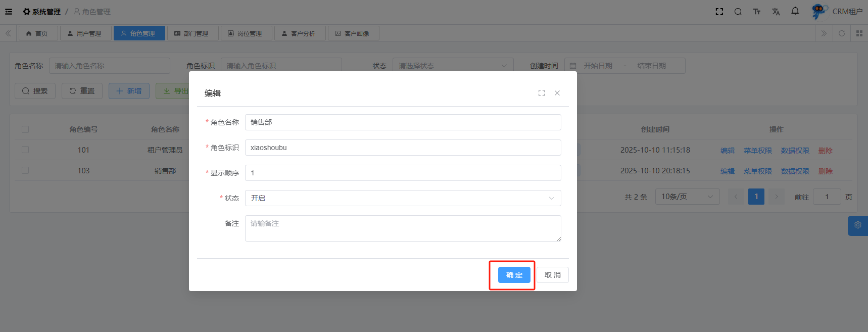Viewport: 868px width, 332px height.
Task: Open the notifications bell
Action: click(795, 11)
